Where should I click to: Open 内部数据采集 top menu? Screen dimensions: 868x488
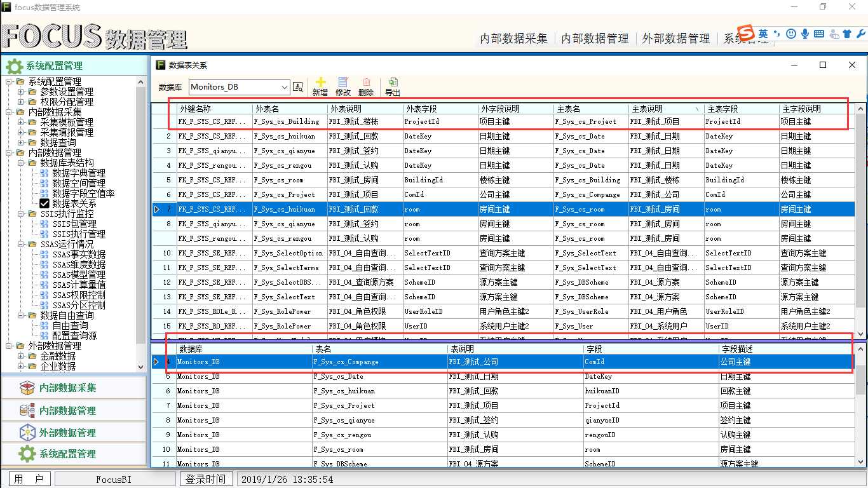coord(513,38)
